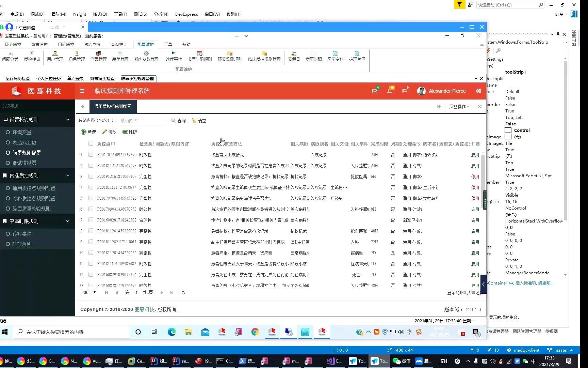Open 问题分类 ribbon icon
This screenshot has height=368, width=588.
[x=10, y=56]
